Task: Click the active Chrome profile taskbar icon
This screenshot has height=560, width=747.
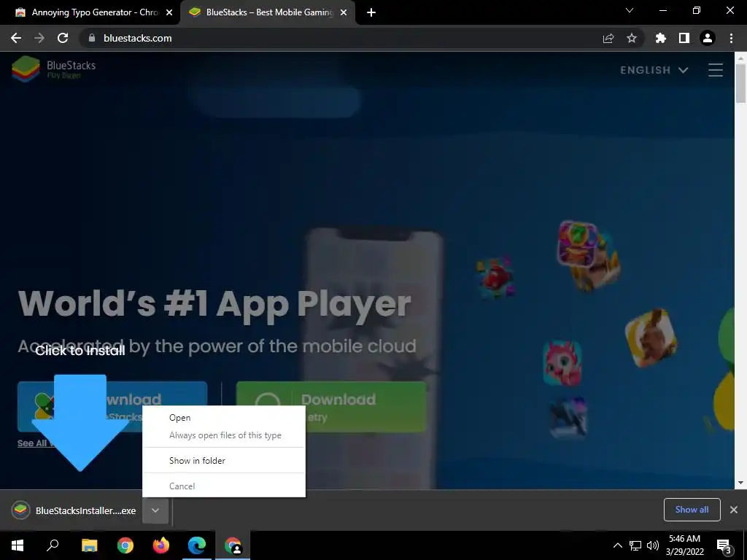Action: click(x=233, y=545)
